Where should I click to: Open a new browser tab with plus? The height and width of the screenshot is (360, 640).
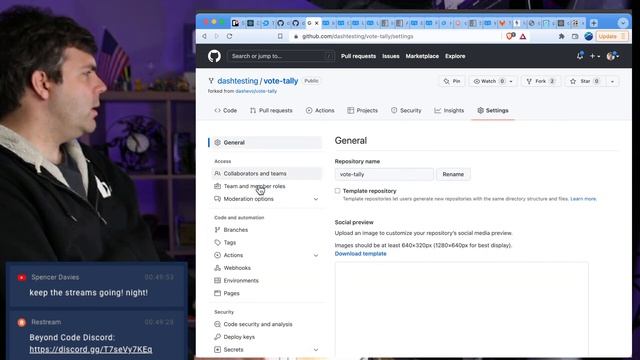[594, 23]
